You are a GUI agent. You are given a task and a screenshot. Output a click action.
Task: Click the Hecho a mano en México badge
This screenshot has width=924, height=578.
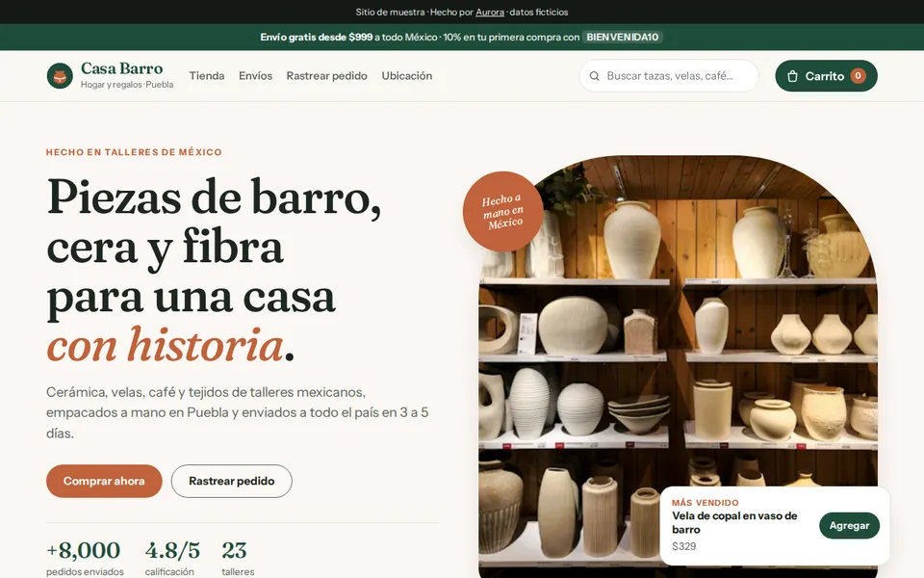click(502, 212)
